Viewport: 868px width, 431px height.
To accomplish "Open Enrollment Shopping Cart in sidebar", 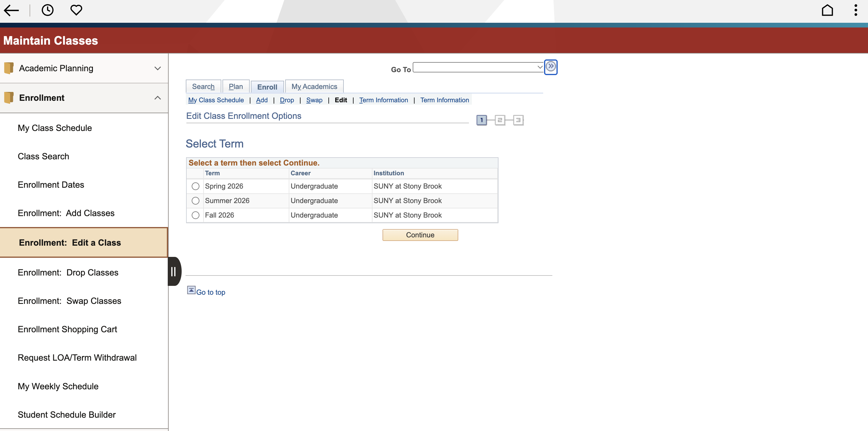I will [84, 329].
